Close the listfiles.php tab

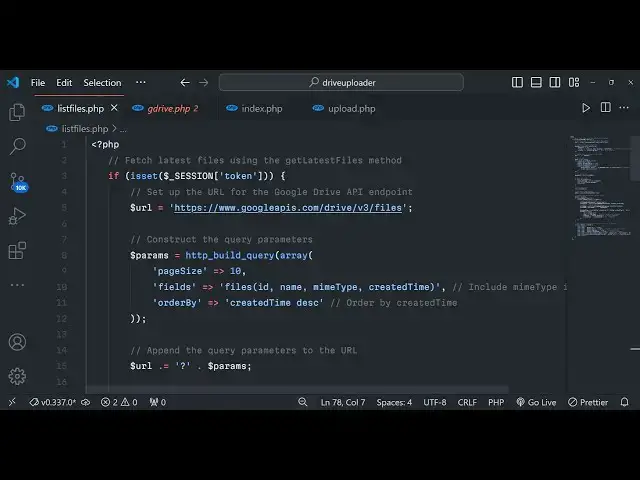point(114,108)
